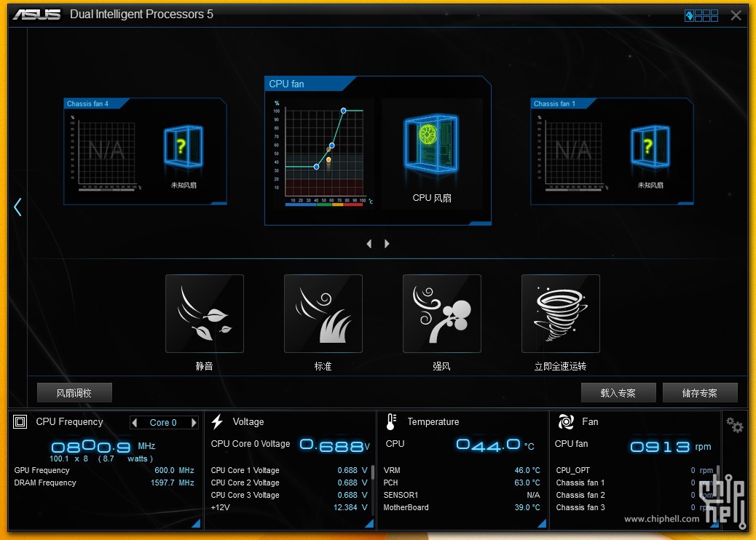The width and height of the screenshot is (756, 540).
Task: Click the Chassis fan 3 rpm row
Action: [634, 508]
